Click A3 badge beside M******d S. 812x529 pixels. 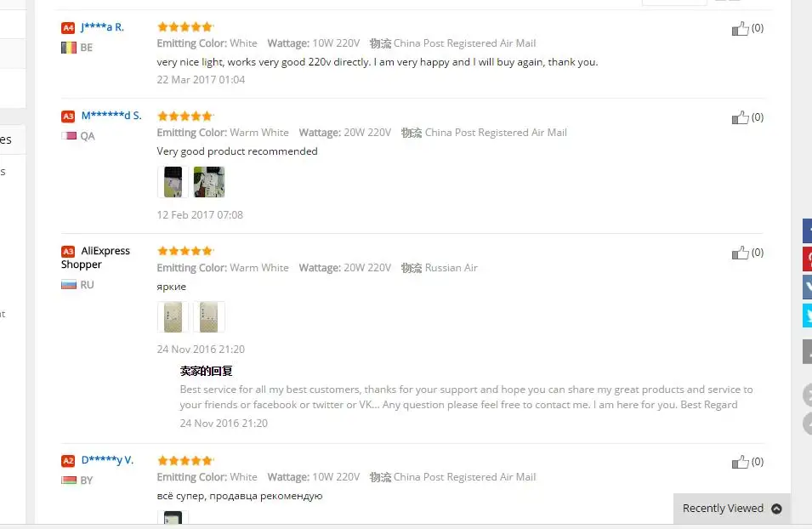pyautogui.click(x=68, y=117)
